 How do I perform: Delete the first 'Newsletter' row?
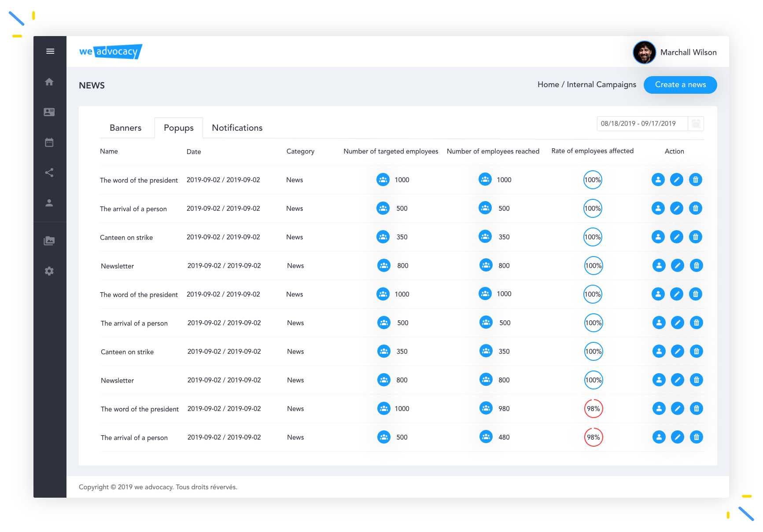click(x=697, y=265)
